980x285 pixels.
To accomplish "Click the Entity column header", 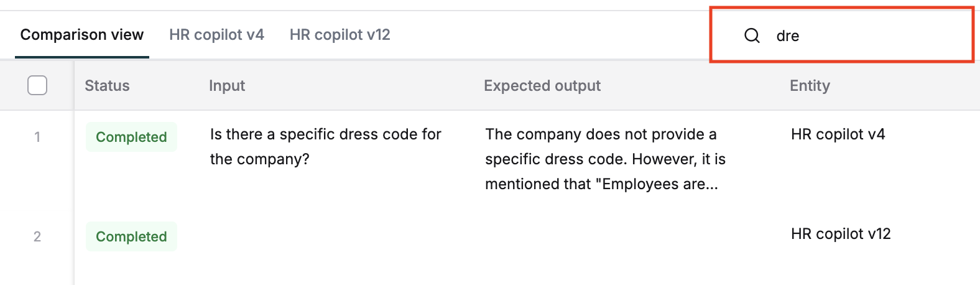I will [x=810, y=86].
